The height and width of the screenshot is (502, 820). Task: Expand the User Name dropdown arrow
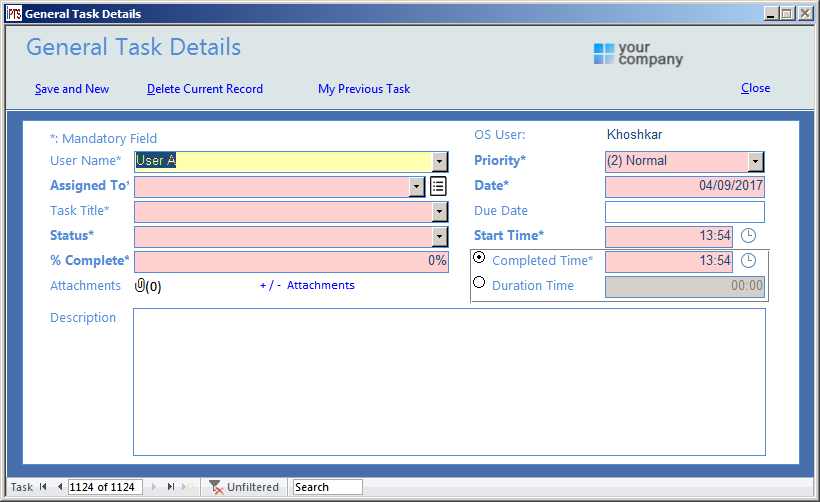439,162
